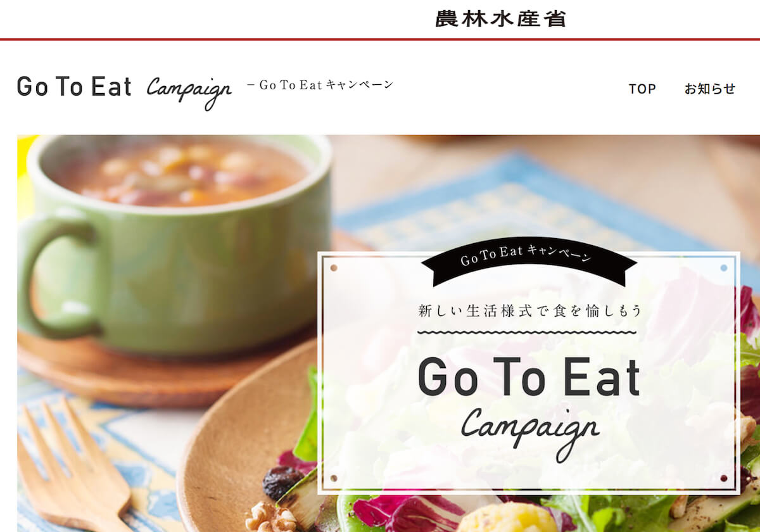Viewport: 760px width, 532px height.
Task: Click the dark red bottom-right corner dot of the card
Action: coord(724,478)
